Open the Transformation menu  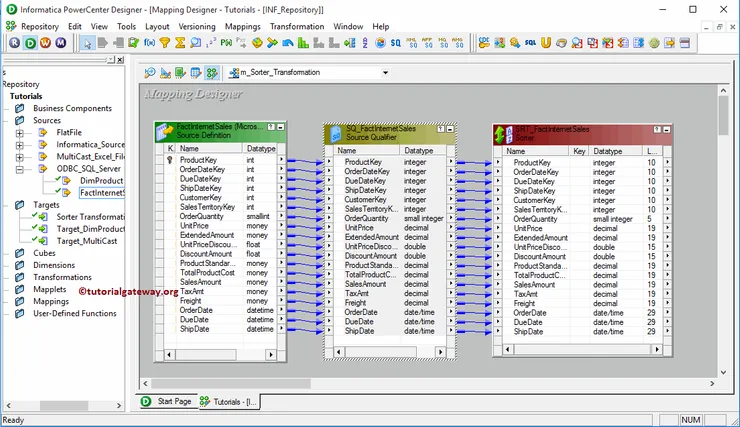(x=297, y=26)
